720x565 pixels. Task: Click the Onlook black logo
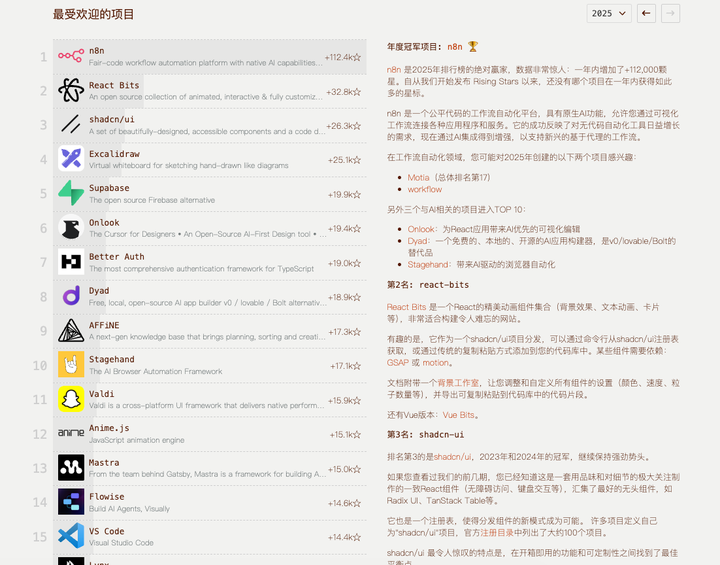click(71, 227)
